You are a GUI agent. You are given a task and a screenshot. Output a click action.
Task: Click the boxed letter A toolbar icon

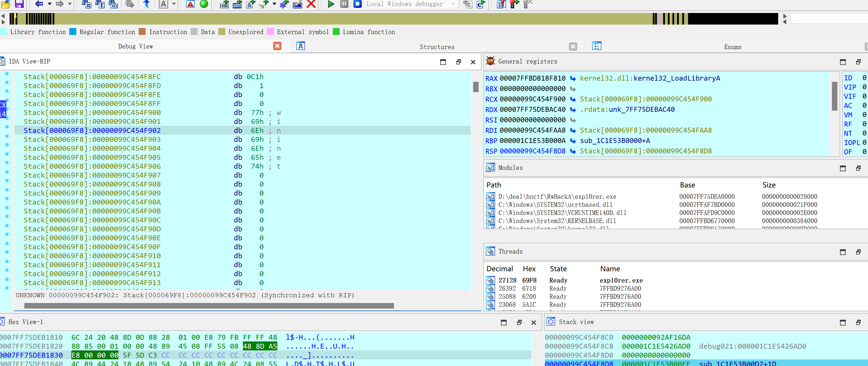[x=163, y=4]
